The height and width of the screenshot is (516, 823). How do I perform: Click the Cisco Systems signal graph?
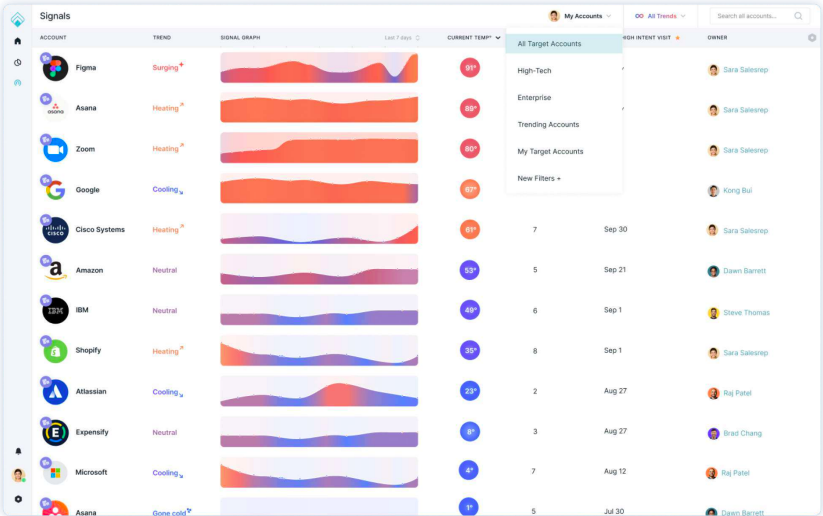coord(319,229)
